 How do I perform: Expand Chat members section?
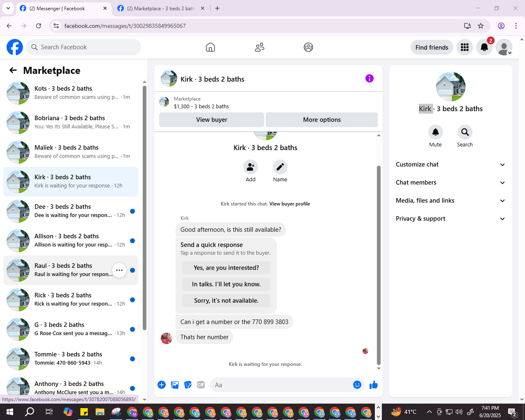[450, 183]
